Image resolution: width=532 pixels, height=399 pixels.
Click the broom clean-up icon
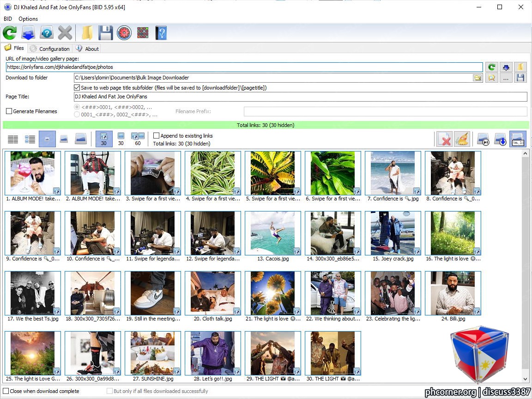click(462, 139)
